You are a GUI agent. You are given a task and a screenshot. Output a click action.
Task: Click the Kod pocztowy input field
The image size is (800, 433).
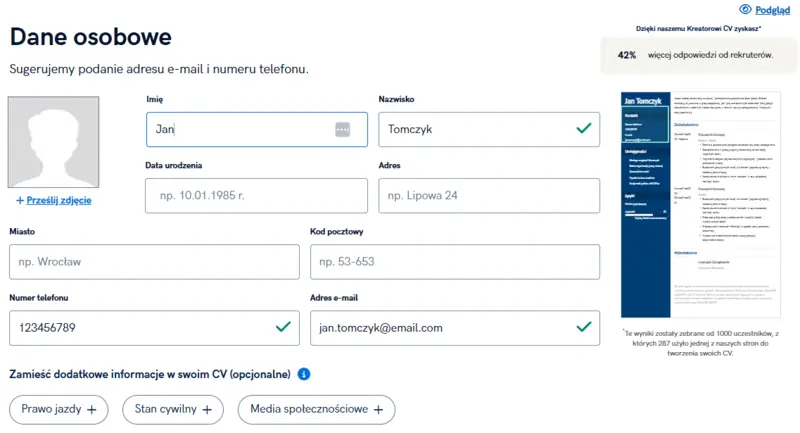click(455, 262)
